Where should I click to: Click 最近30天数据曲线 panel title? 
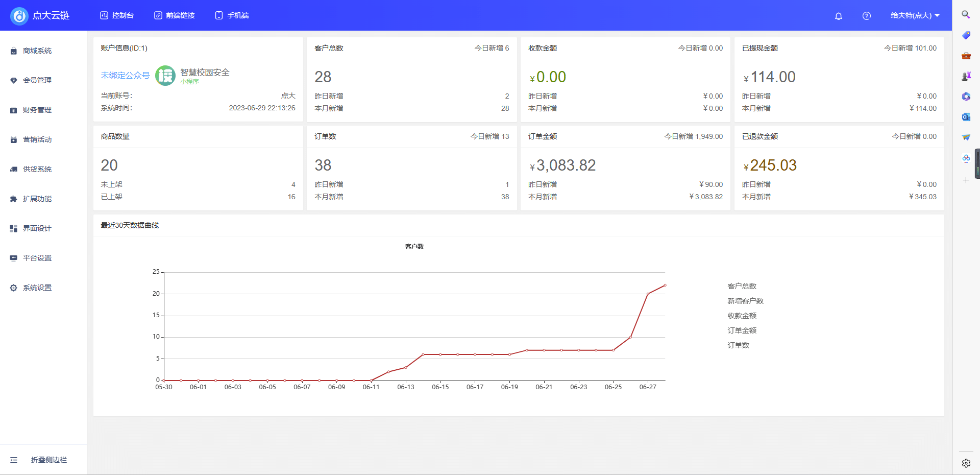coord(130,225)
